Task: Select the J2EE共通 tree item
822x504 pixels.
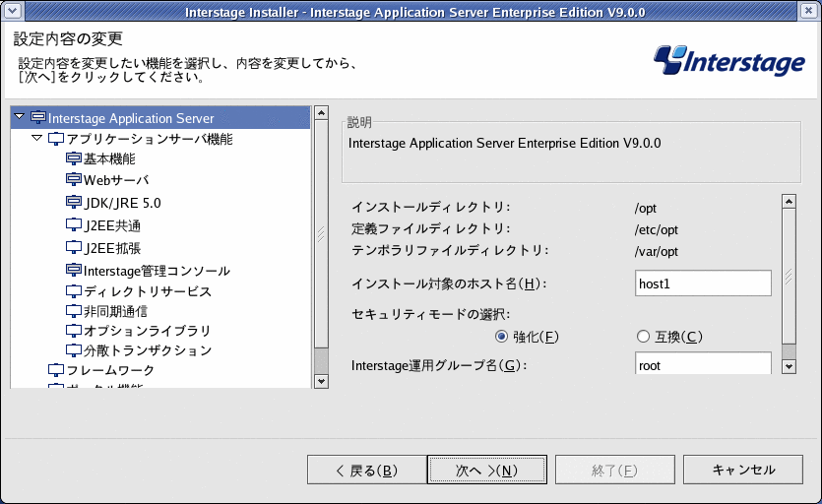Action: click(112, 225)
